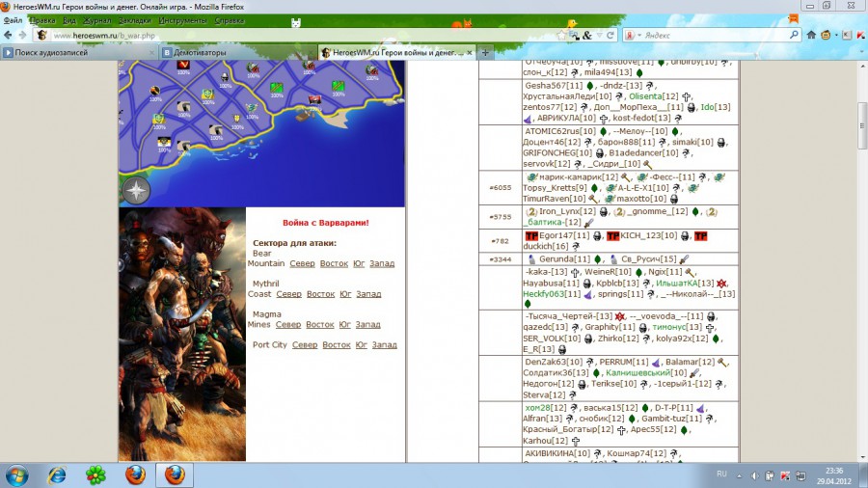Click the purple hat icon after PERRUM

coord(656,363)
